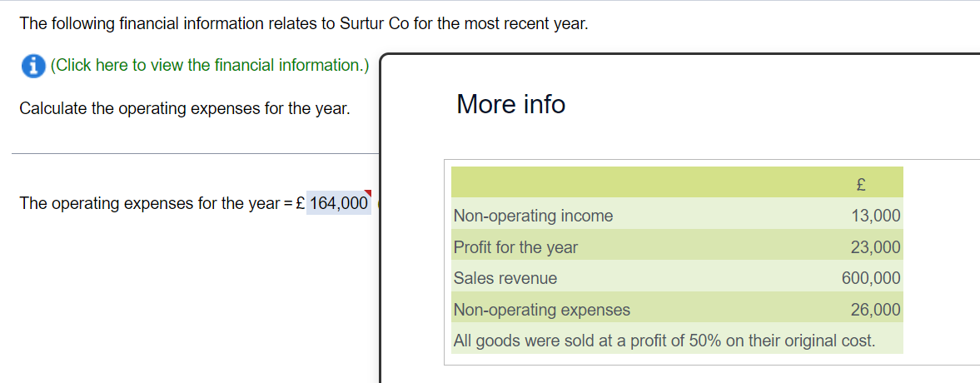Click the 13,000 value in the table

click(875, 216)
